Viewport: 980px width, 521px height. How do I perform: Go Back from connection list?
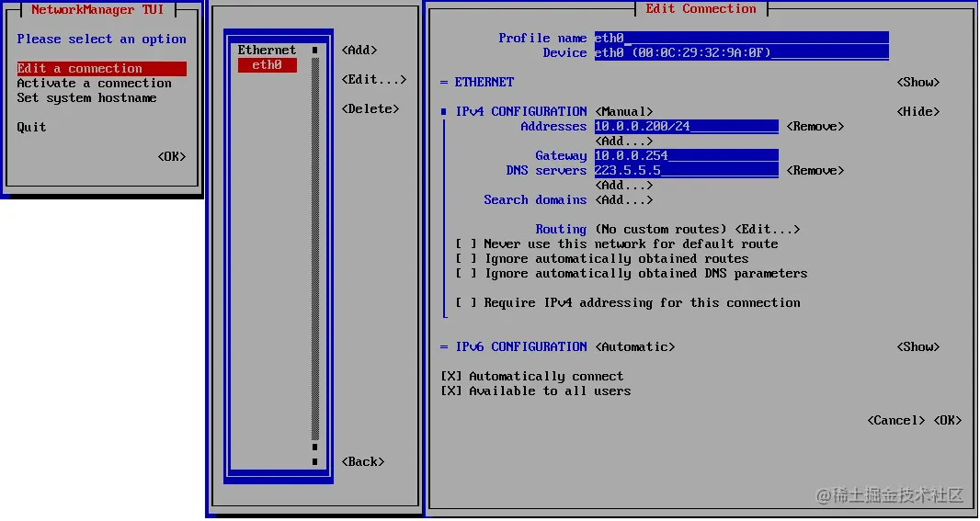pyautogui.click(x=362, y=461)
